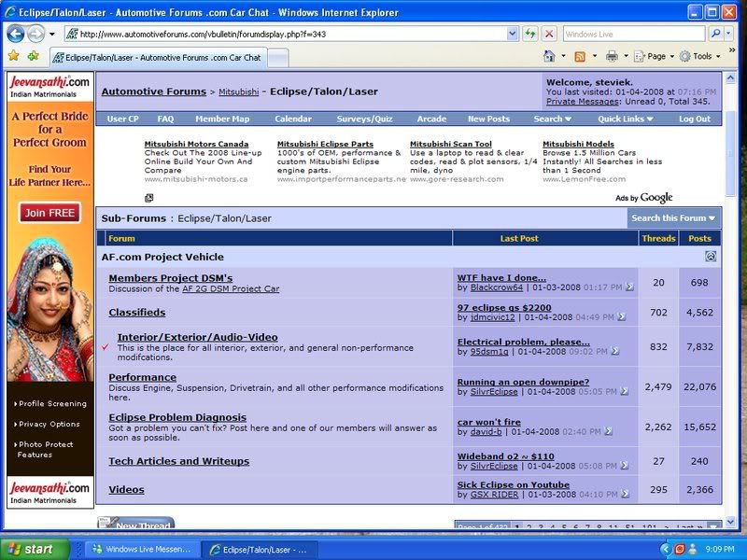The height and width of the screenshot is (560, 747).
Task: Click the Windows Start button
Action: [35, 549]
